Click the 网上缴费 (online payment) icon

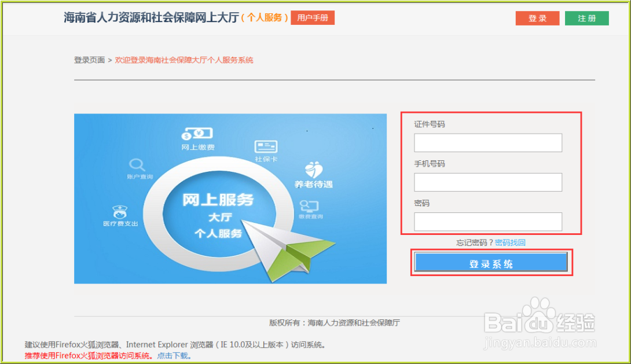[x=197, y=137]
